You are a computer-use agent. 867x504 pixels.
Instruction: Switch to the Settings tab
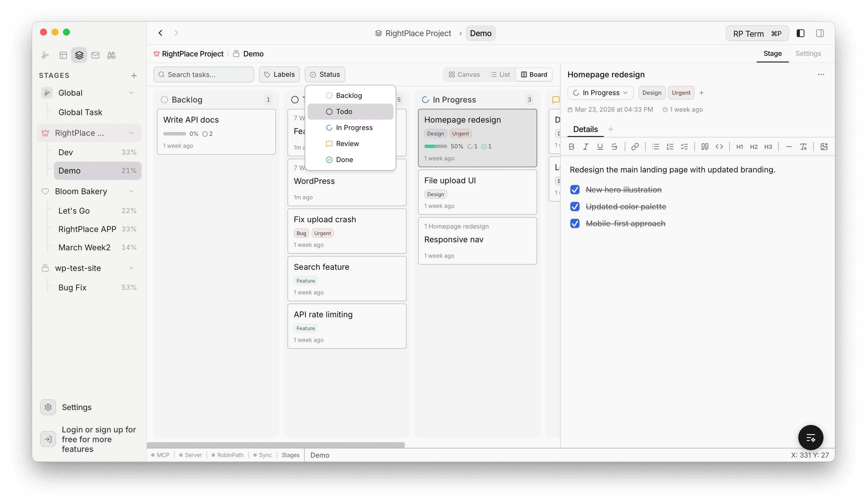808,53
